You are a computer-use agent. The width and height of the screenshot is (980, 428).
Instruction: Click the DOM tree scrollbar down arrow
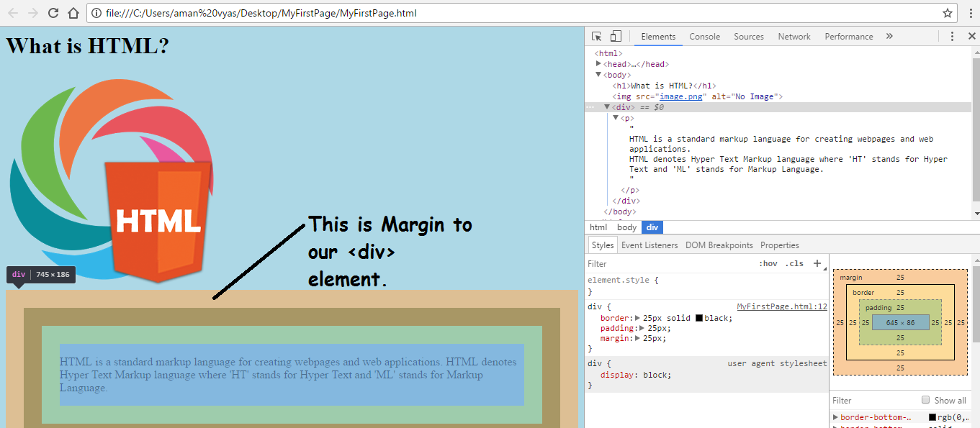pos(976,214)
